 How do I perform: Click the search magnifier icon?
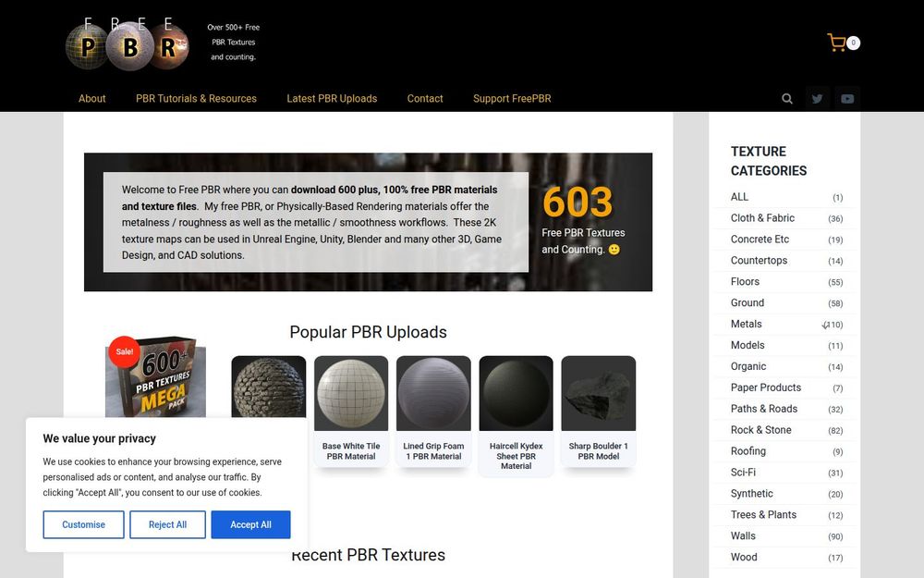point(786,99)
